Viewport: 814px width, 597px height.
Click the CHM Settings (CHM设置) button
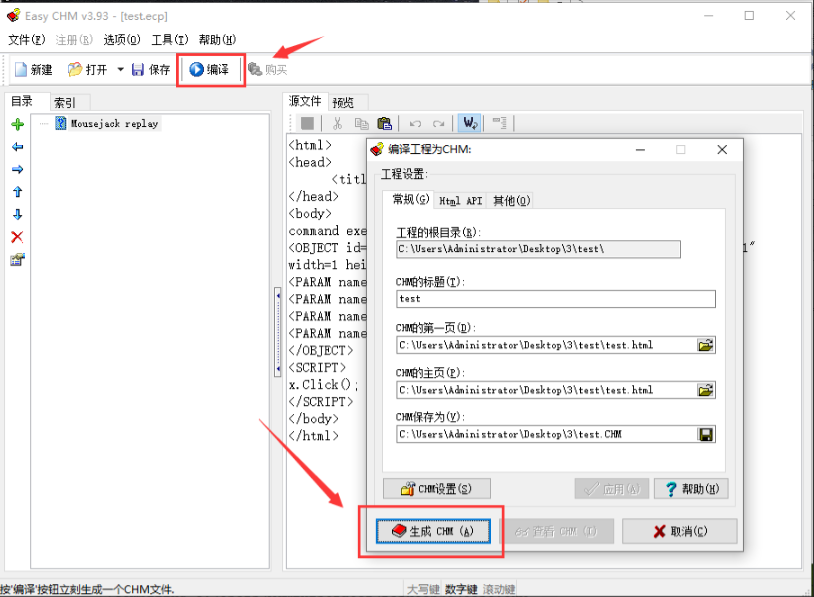(437, 489)
